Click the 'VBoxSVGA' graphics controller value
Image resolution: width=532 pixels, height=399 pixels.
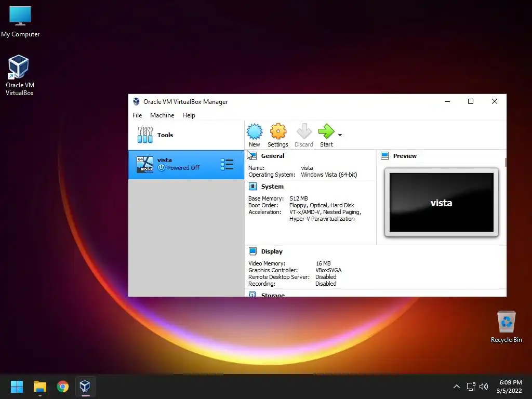coord(328,270)
